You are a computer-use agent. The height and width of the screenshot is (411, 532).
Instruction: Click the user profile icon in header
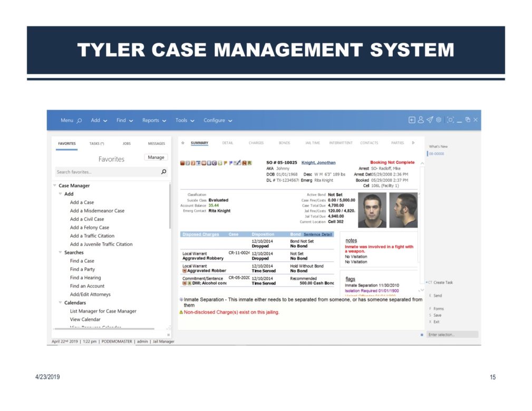pos(421,120)
